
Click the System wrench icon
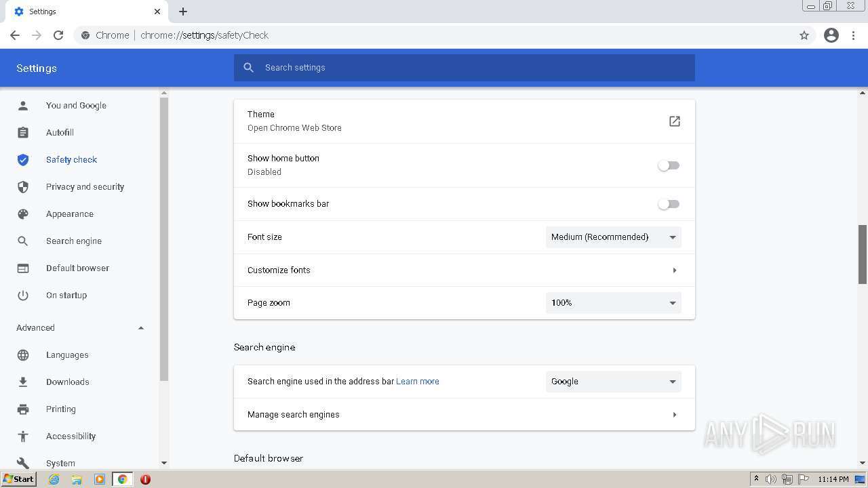point(23,463)
